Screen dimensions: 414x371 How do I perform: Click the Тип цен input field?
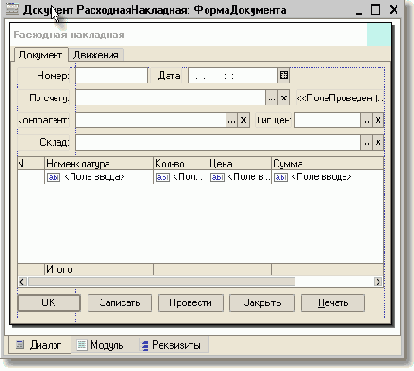point(327,120)
